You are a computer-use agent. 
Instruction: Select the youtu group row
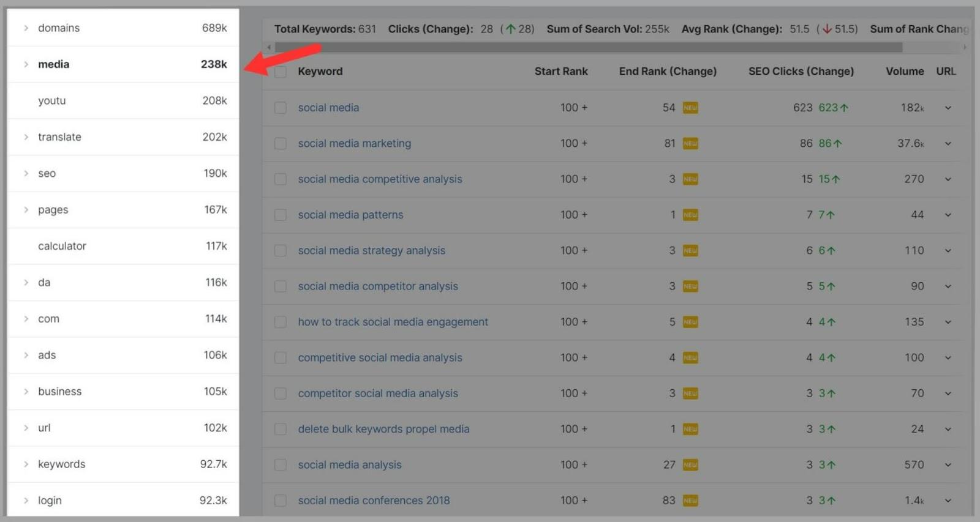point(123,101)
